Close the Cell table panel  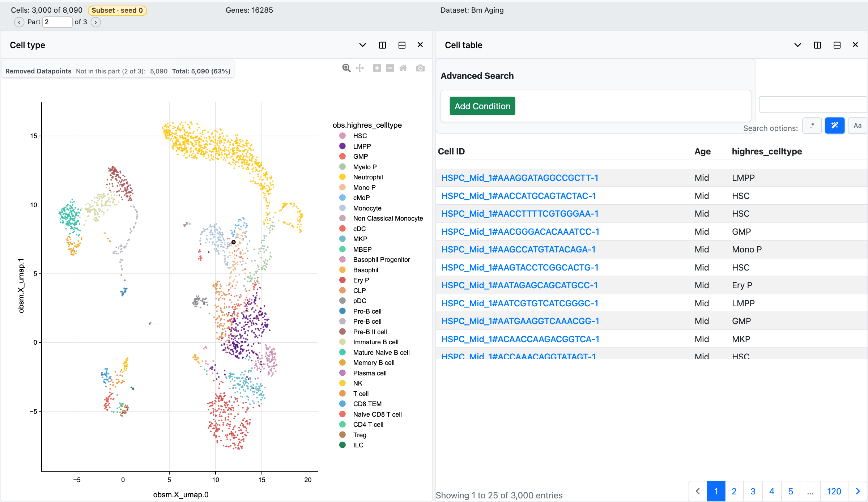click(855, 45)
